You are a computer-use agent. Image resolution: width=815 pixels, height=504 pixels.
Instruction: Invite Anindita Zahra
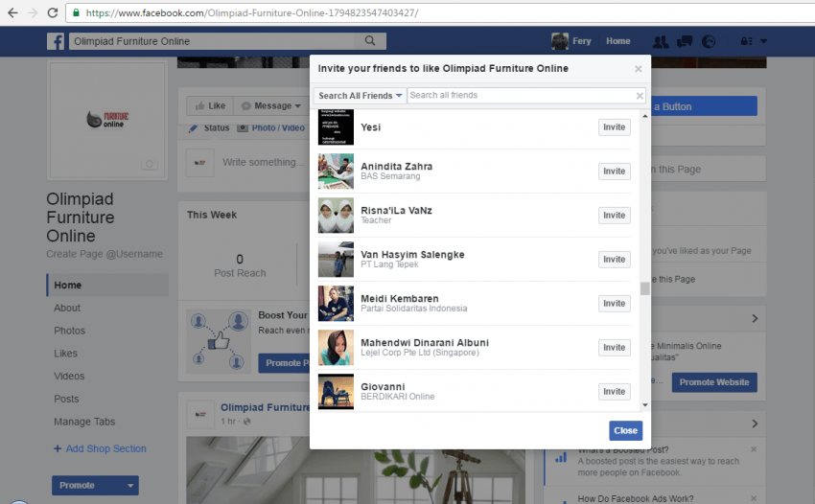[x=614, y=172]
